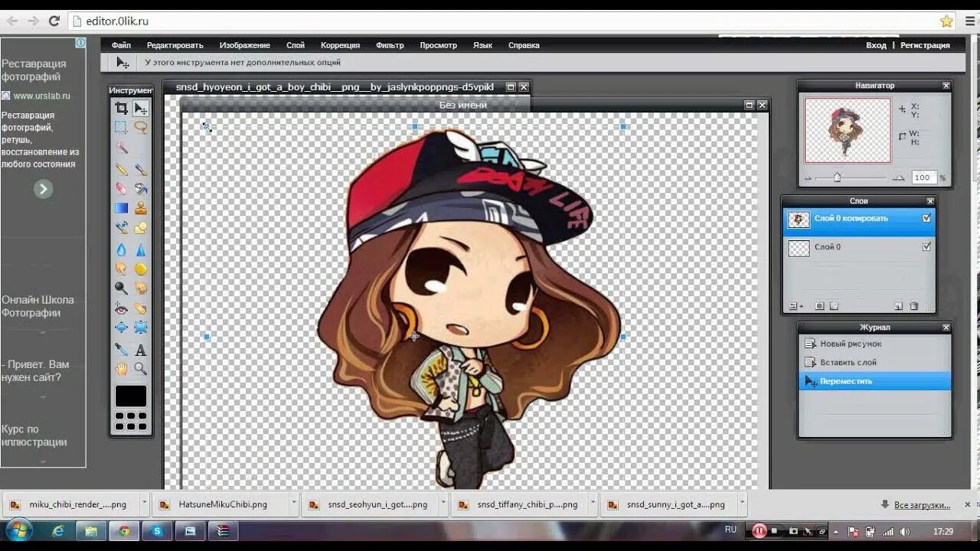This screenshot has width=980, height=551.
Task: Click the Вход login link
Action: (x=876, y=45)
